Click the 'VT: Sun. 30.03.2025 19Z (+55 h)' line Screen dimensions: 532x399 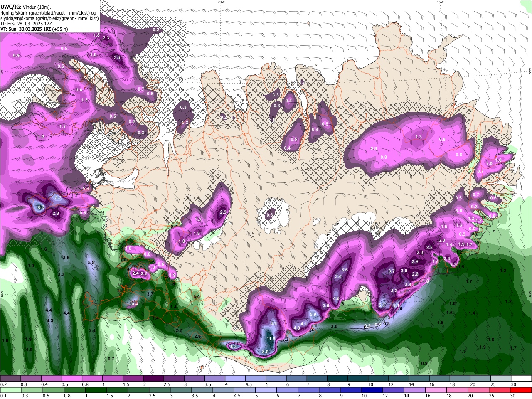pyautogui.click(x=34, y=29)
